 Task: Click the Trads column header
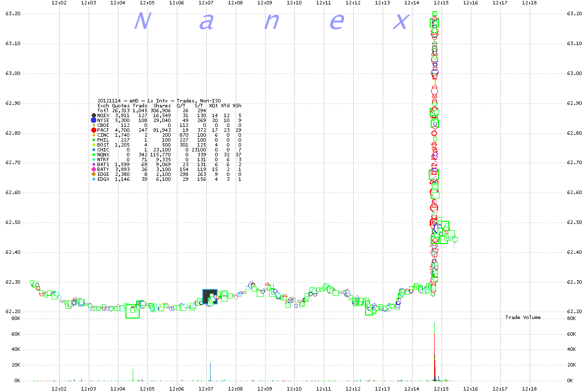pos(140,105)
